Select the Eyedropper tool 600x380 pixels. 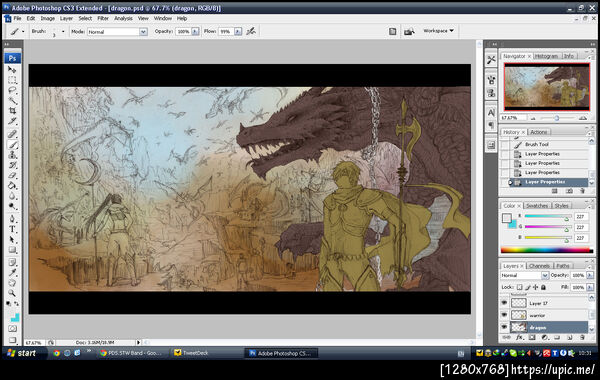(x=12, y=273)
